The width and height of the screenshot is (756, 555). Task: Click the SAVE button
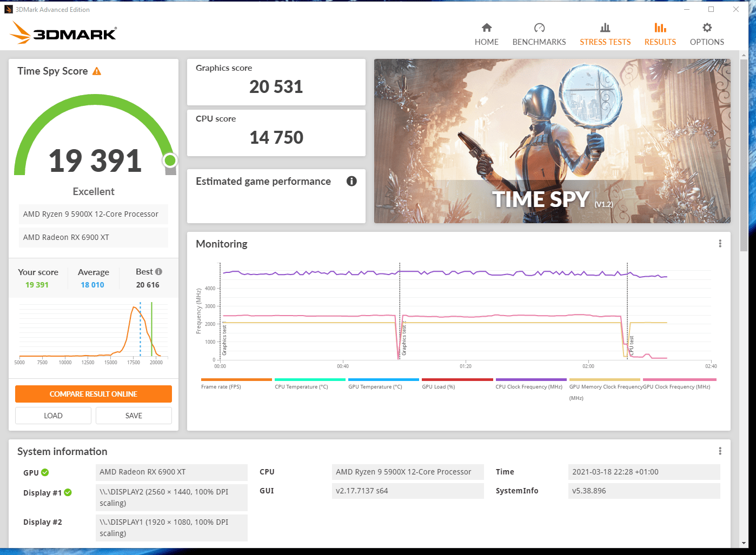click(134, 416)
